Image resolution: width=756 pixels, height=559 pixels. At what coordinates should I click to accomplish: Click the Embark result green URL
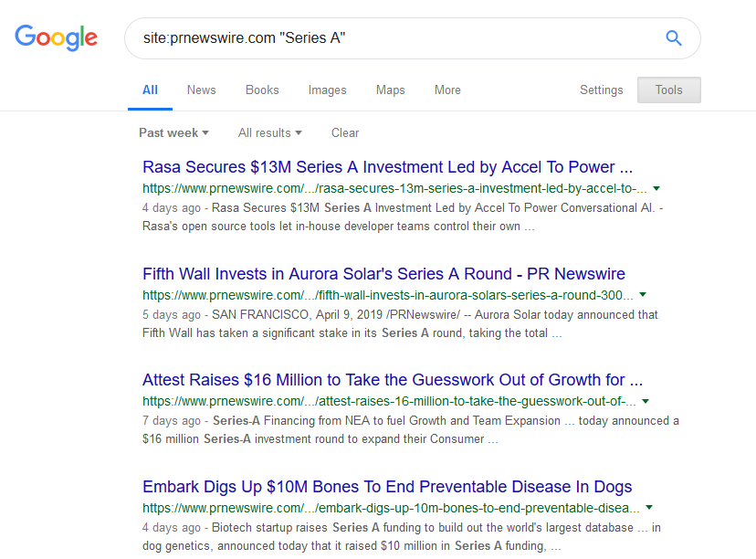pyautogui.click(x=391, y=508)
